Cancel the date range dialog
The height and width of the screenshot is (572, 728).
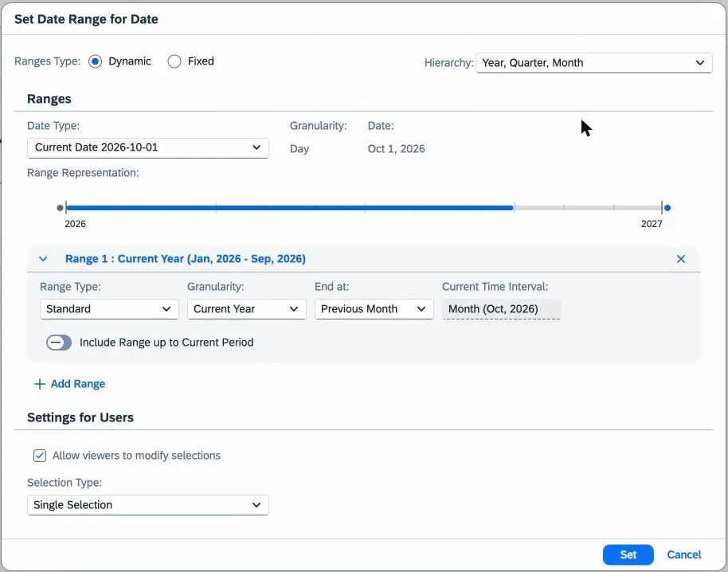[x=684, y=554]
